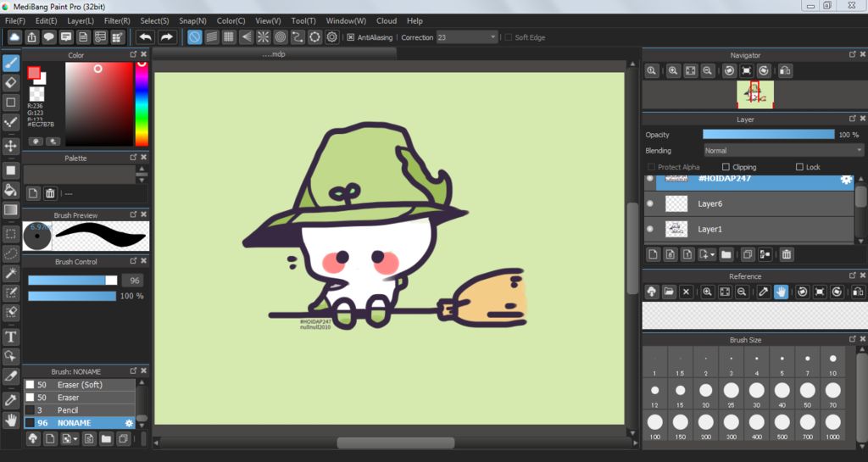
Task: Click the brush size slider in Brush Control
Action: click(x=73, y=281)
